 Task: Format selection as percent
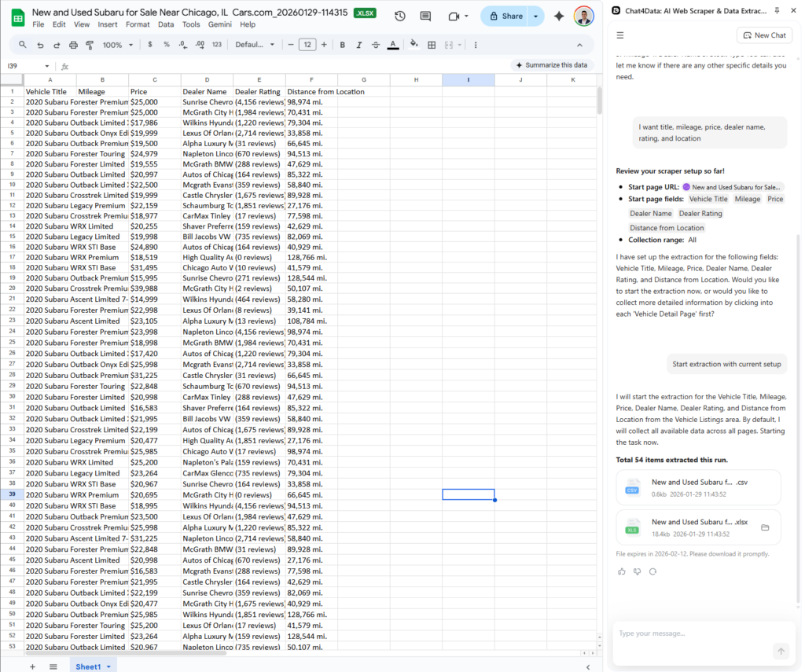(167, 45)
